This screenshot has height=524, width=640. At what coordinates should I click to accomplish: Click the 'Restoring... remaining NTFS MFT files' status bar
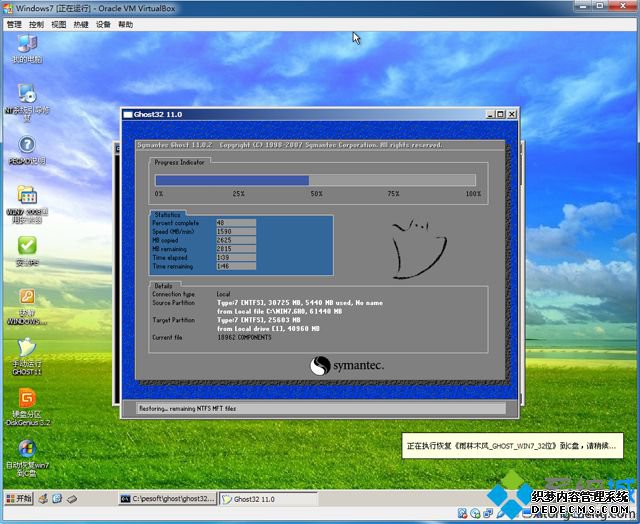[320, 408]
